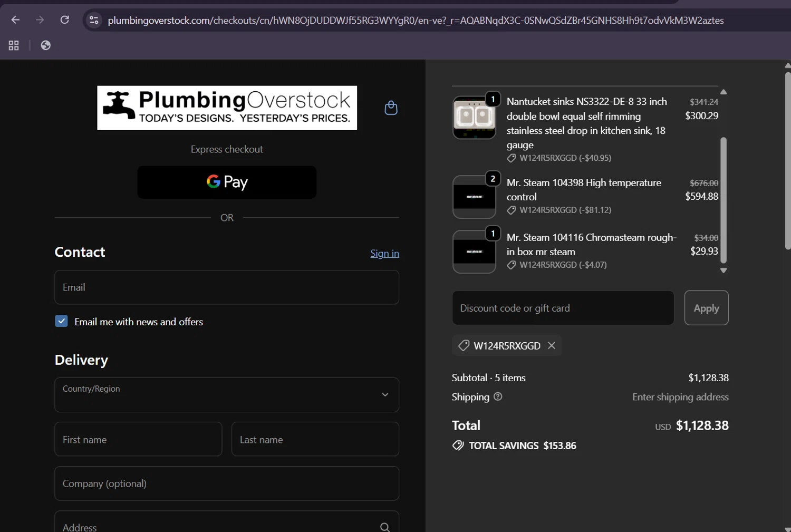Open the apps grid in bookmarks bar
Screen dimensions: 791x532
click(x=14, y=46)
